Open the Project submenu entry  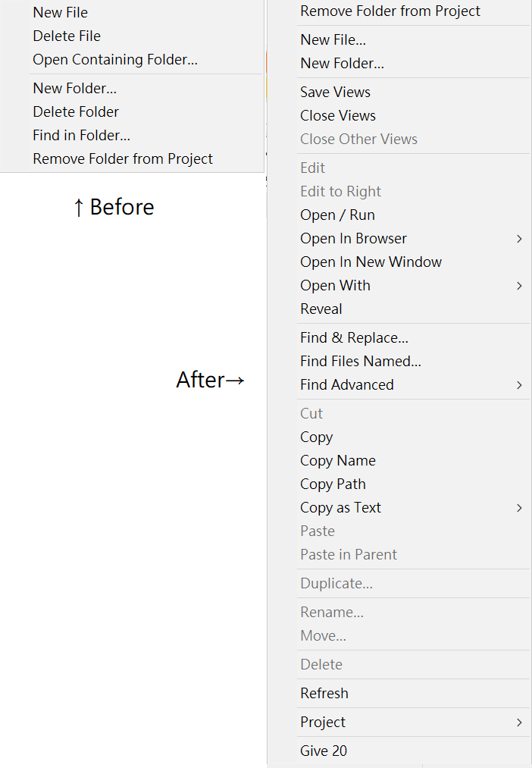click(x=323, y=723)
